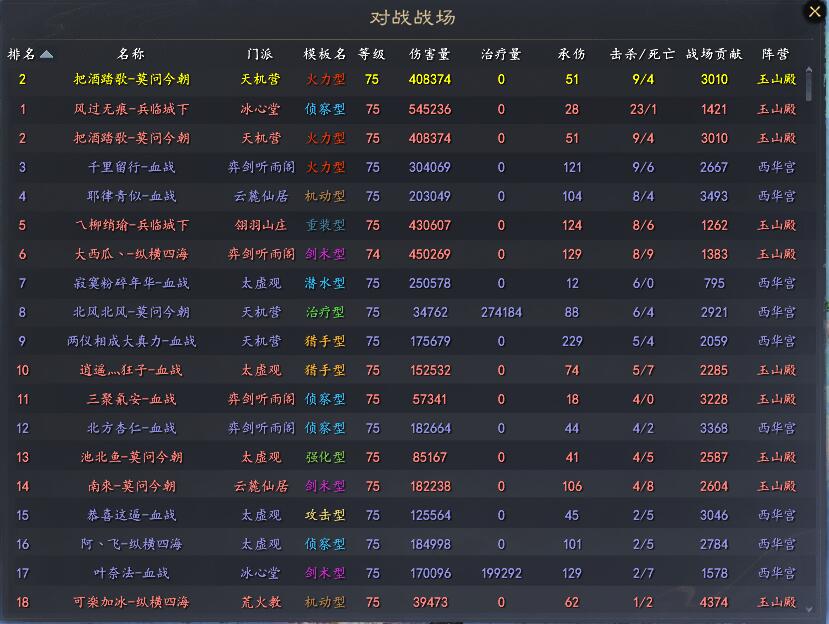Click damage value 545236
The height and width of the screenshot is (624, 829).
(429, 109)
